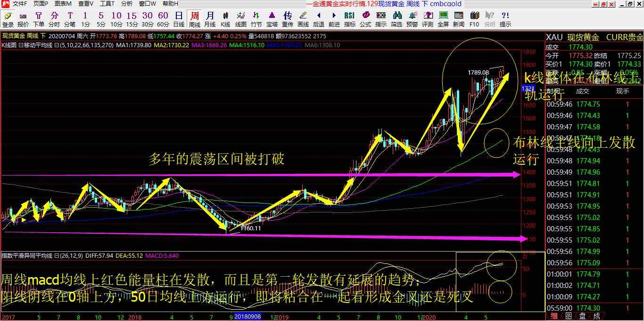Open the 文件F menu
Viewport: 644px width, 321px height.
click(x=20, y=4)
